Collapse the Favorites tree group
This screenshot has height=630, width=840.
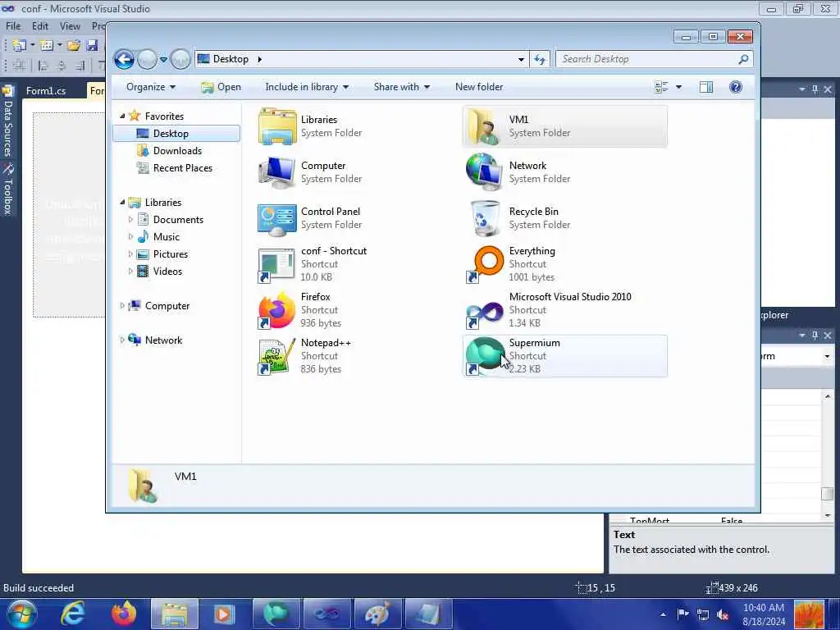122,116
